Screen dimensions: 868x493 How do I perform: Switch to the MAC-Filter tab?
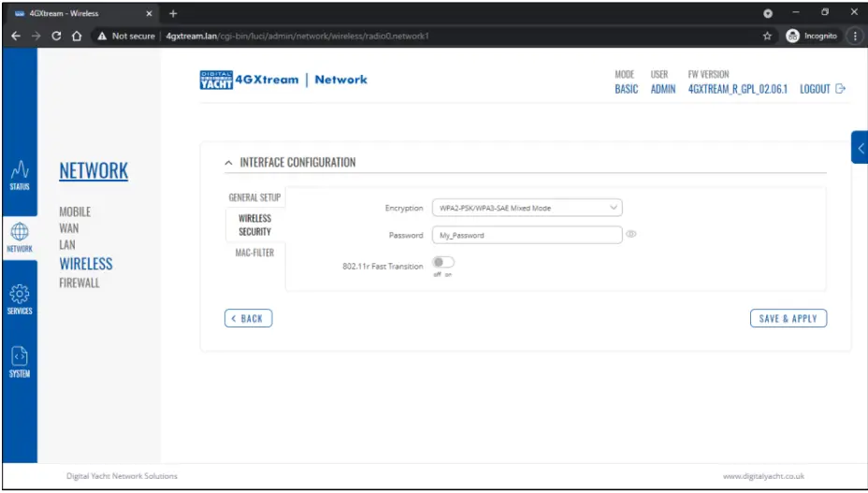point(254,253)
